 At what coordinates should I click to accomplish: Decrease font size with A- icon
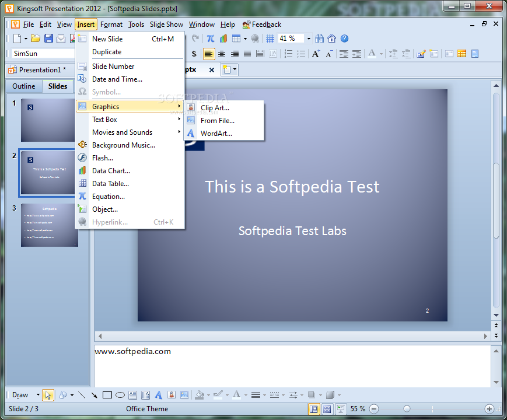click(x=329, y=54)
